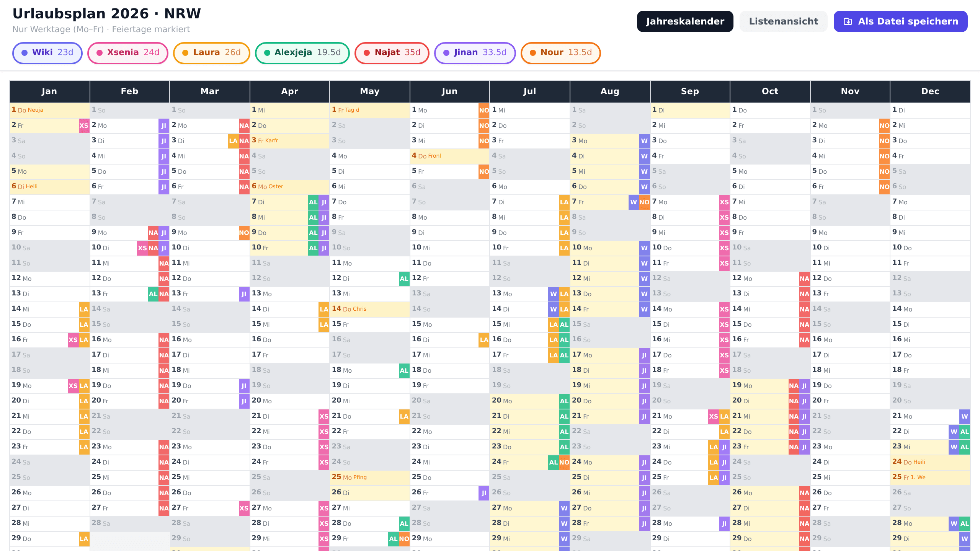The width and height of the screenshot is (980, 551).
Task: Select the JI badge on 19 Mo October
Action: pos(804,386)
